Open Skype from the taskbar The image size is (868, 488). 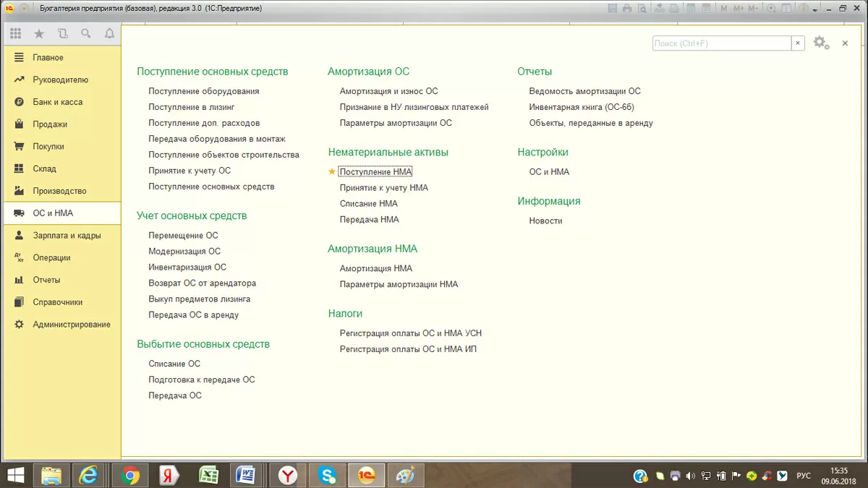tap(328, 475)
